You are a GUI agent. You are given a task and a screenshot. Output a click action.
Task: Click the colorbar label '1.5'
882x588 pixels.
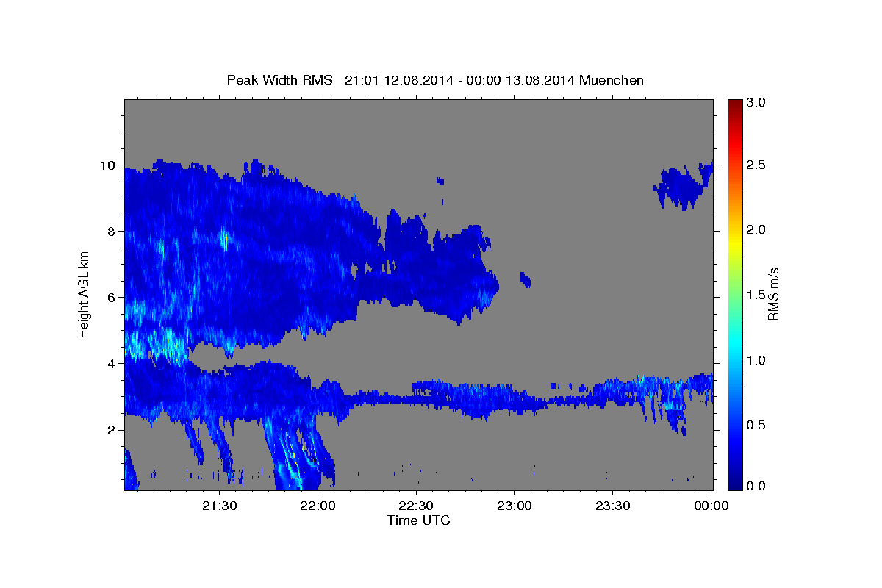756,295
